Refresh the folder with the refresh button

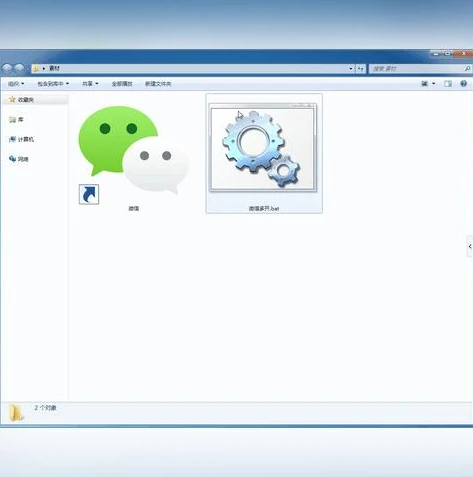coord(361,69)
